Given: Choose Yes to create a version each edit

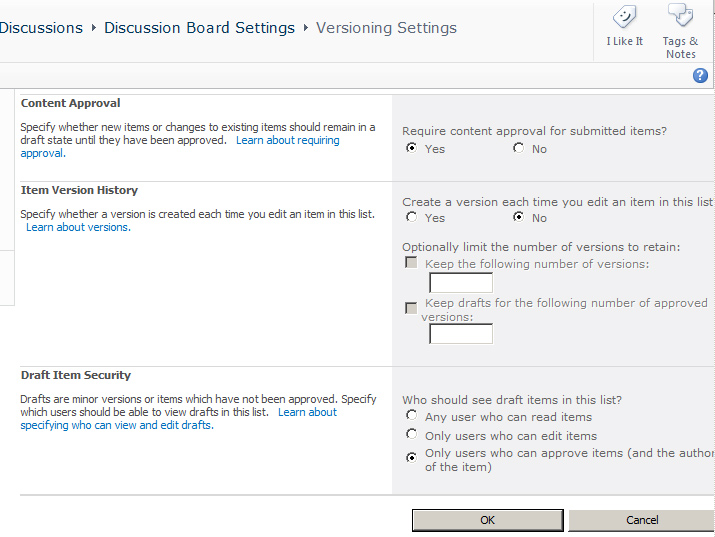Looking at the screenshot, I should point(412,217).
